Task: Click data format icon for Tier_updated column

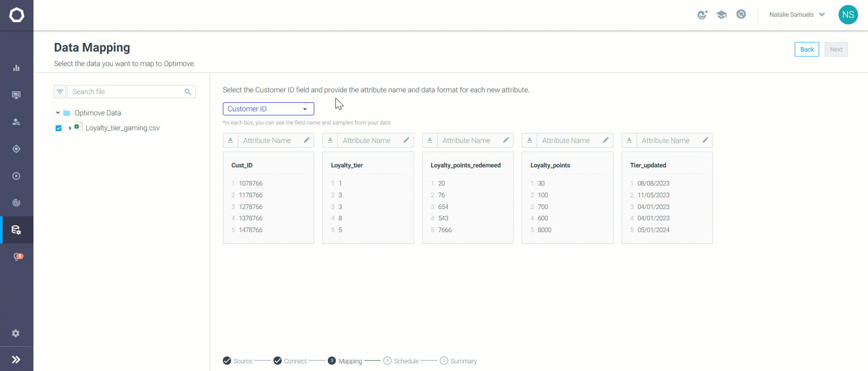Action: (x=629, y=140)
